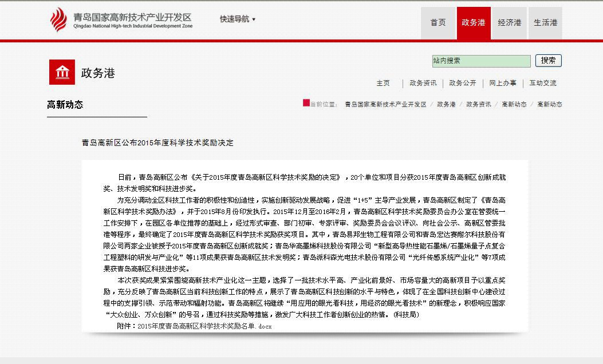Image resolution: width=603 pixels, height=364 pixels.
Task: Click the red flame logo icon
Action: (x=58, y=19)
